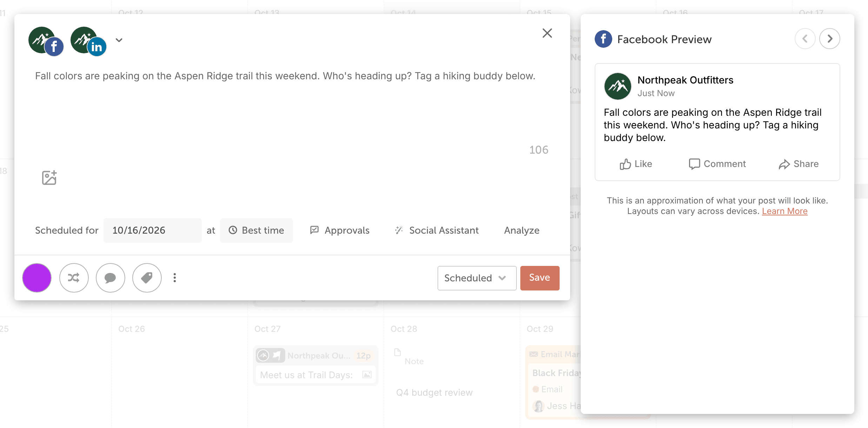Select the LinkedIn profile avatar
Viewport: 868px width, 428px height.
(x=88, y=41)
